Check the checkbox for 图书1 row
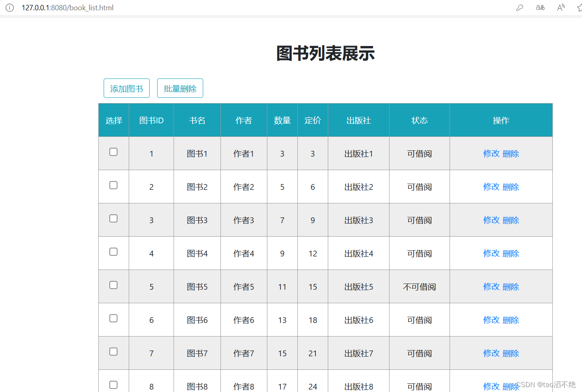 click(x=114, y=152)
